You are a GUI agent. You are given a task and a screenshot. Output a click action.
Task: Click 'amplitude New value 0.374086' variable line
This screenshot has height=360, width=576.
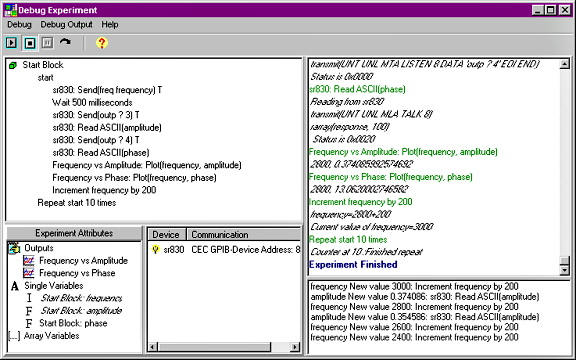(x=425, y=296)
